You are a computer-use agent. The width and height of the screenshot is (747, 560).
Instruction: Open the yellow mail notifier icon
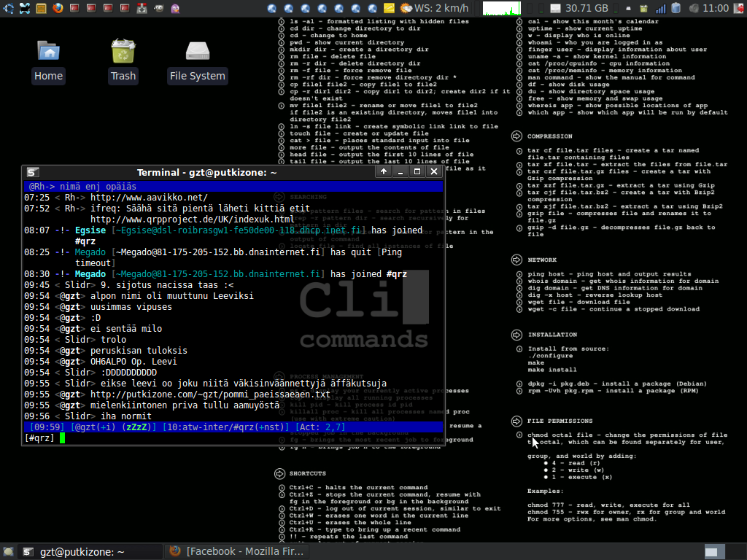(390, 8)
